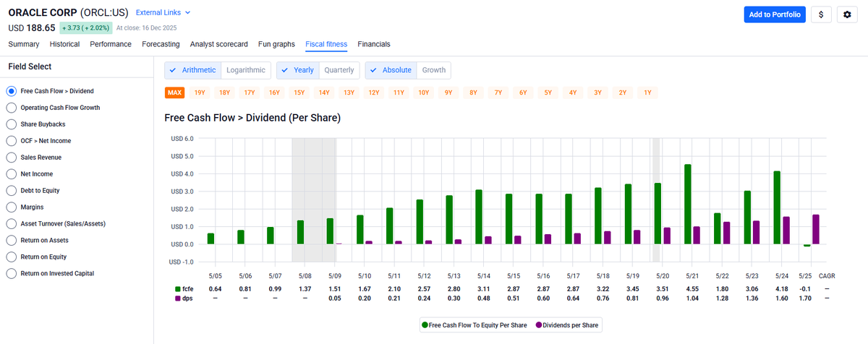This screenshot has width=868, height=344.
Task: Select 18Y time range
Action: [x=225, y=93]
